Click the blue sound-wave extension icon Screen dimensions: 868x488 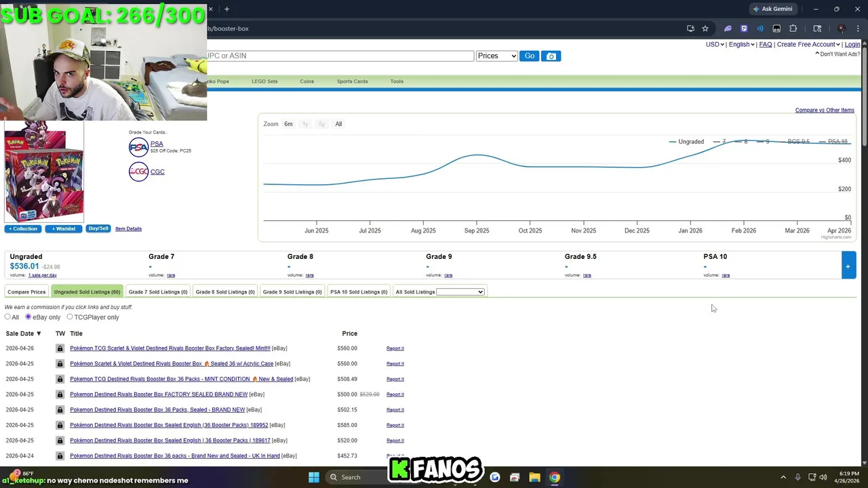tap(760, 28)
